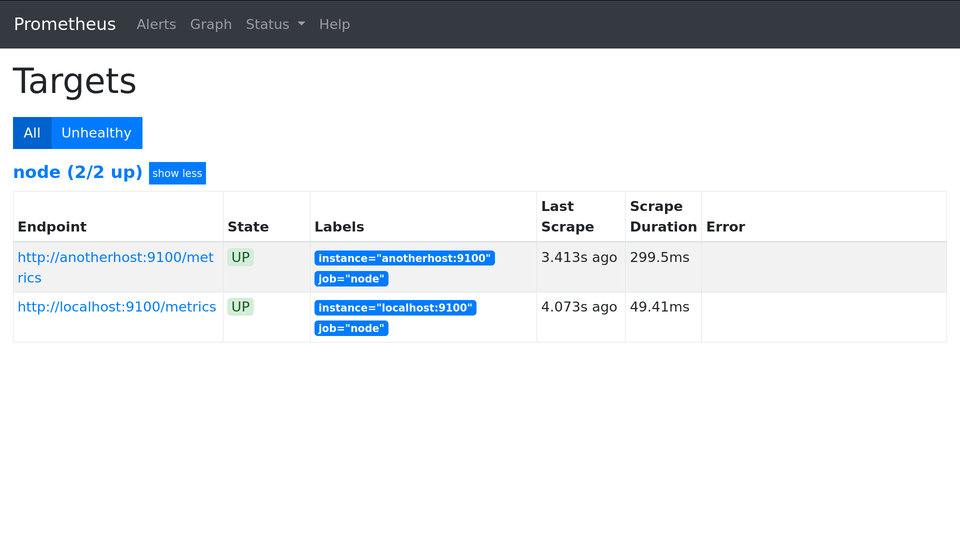Screen dimensions: 960x540
Task: Click the Prometheus brand logo text
Action: click(x=65, y=24)
